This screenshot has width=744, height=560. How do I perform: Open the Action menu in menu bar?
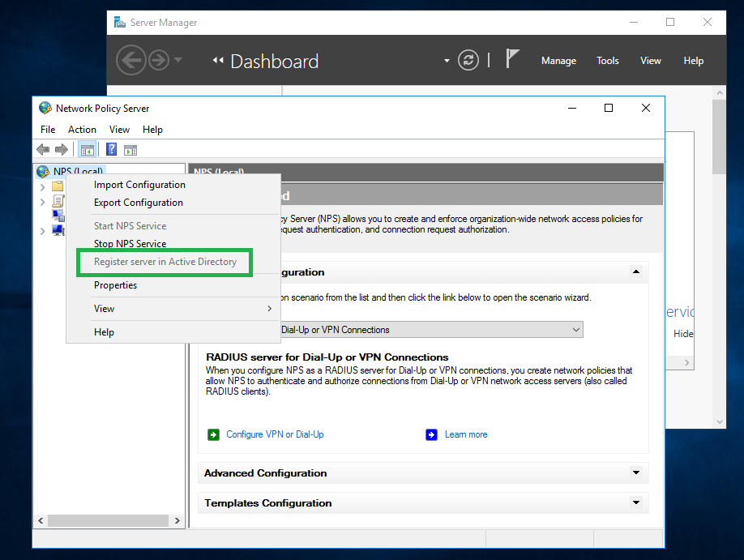82,130
